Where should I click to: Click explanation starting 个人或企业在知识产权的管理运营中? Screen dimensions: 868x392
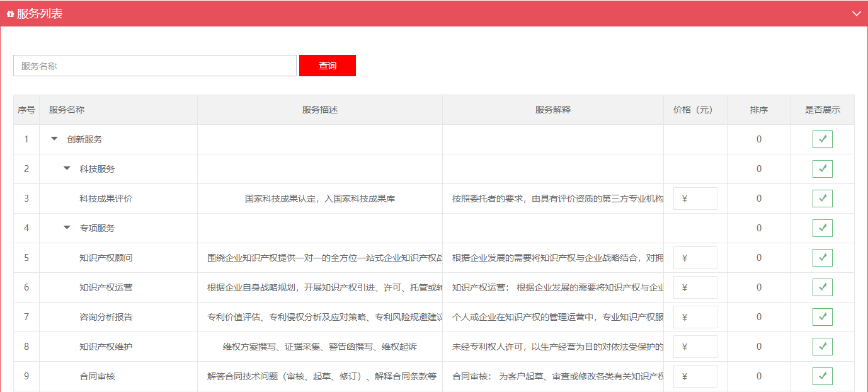coord(557,317)
